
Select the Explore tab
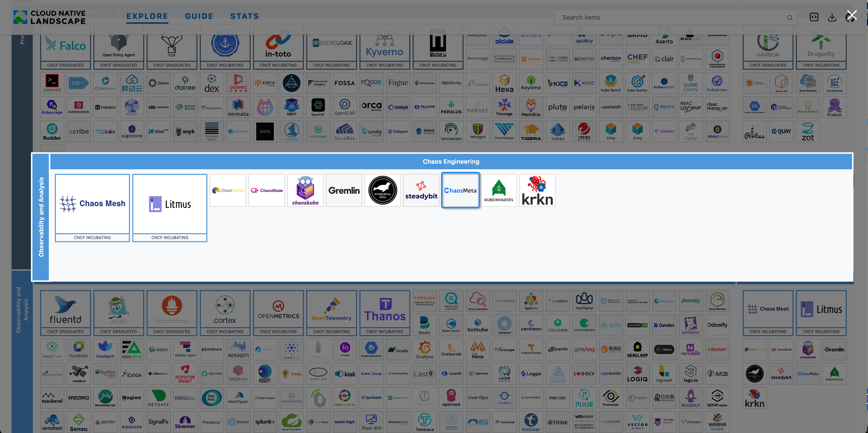147,16
